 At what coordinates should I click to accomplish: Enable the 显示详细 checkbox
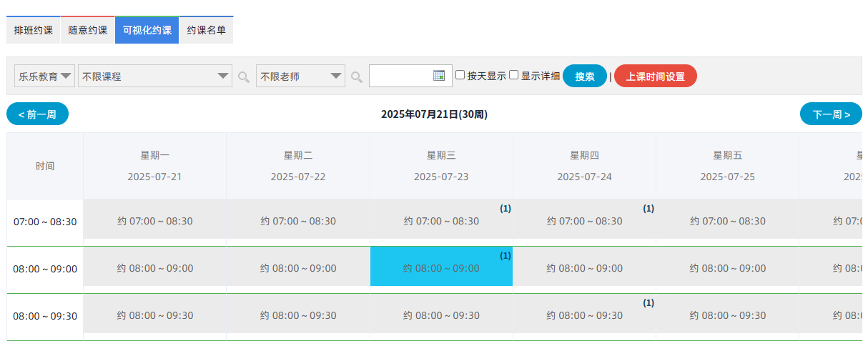click(x=514, y=75)
